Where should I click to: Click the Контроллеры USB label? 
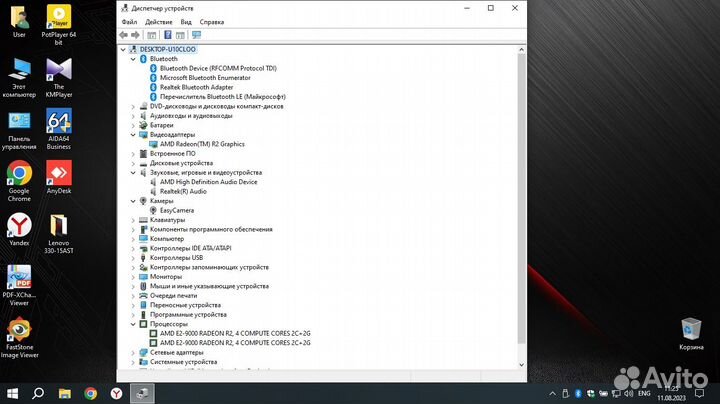coord(176,258)
